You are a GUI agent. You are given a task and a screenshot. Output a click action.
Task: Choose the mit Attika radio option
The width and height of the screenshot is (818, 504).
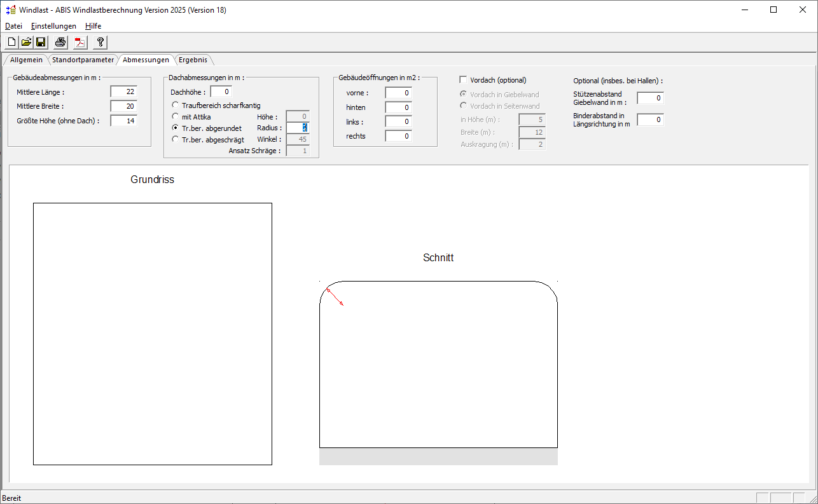176,117
